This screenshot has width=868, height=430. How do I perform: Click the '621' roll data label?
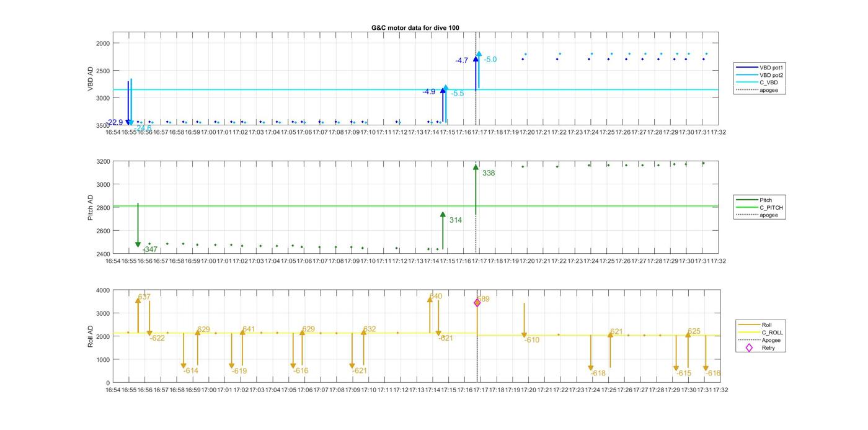click(x=616, y=332)
